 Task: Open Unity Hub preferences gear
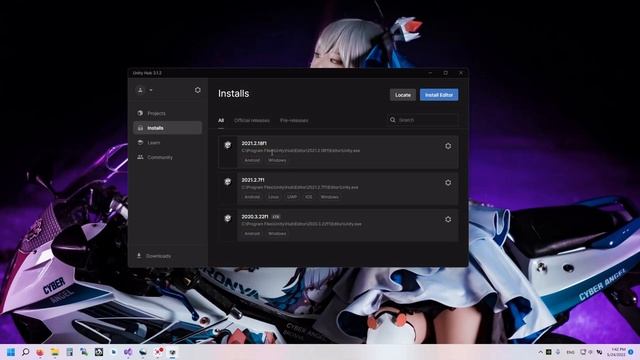click(198, 90)
